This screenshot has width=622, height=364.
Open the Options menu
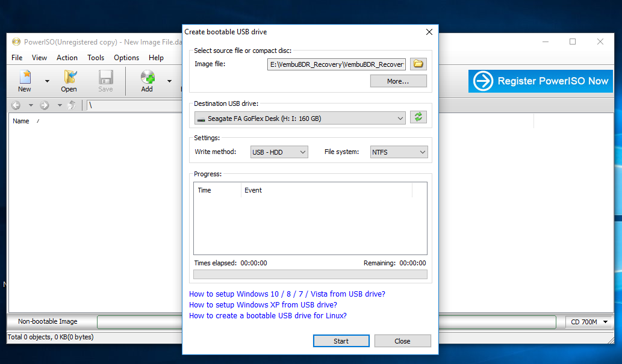click(126, 58)
